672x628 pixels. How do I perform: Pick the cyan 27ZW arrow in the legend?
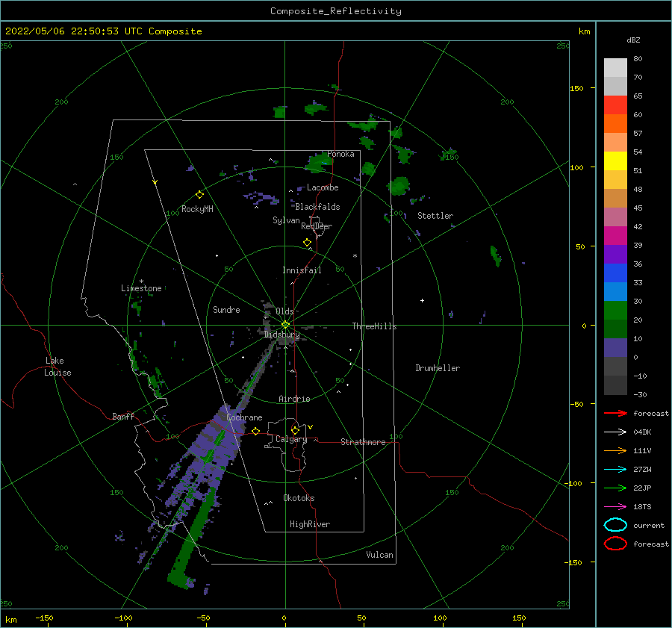615,470
